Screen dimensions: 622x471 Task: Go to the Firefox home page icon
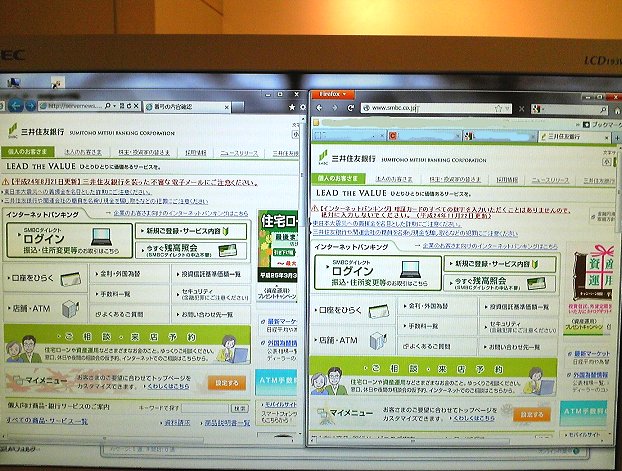(x=617, y=110)
